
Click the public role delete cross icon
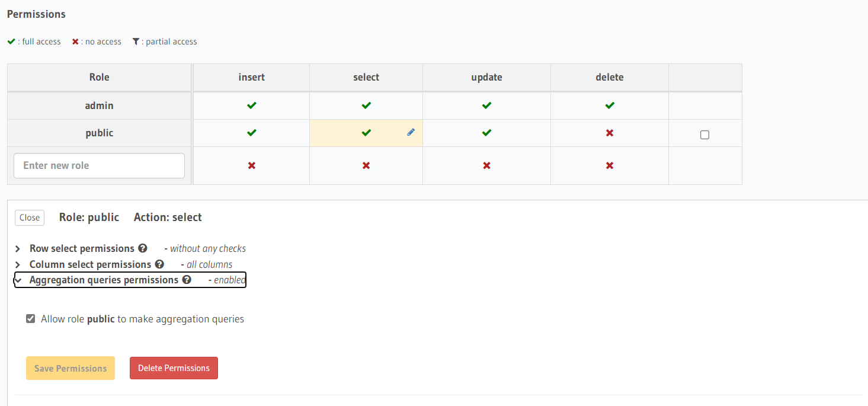click(610, 133)
